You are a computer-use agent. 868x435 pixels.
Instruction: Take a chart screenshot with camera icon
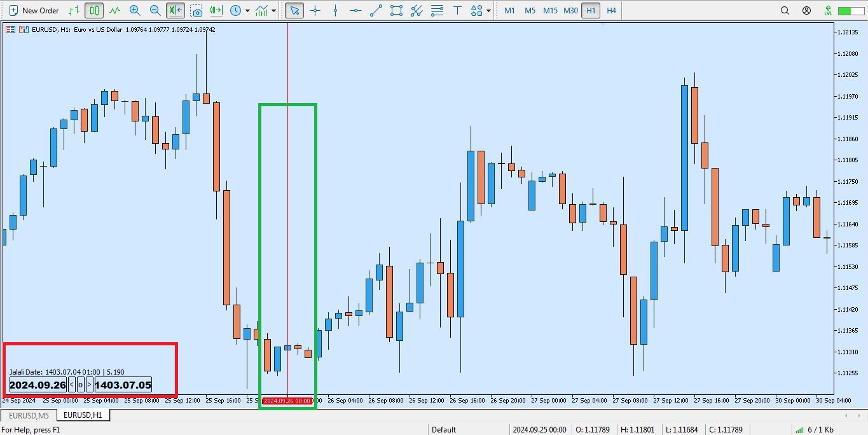(x=196, y=10)
